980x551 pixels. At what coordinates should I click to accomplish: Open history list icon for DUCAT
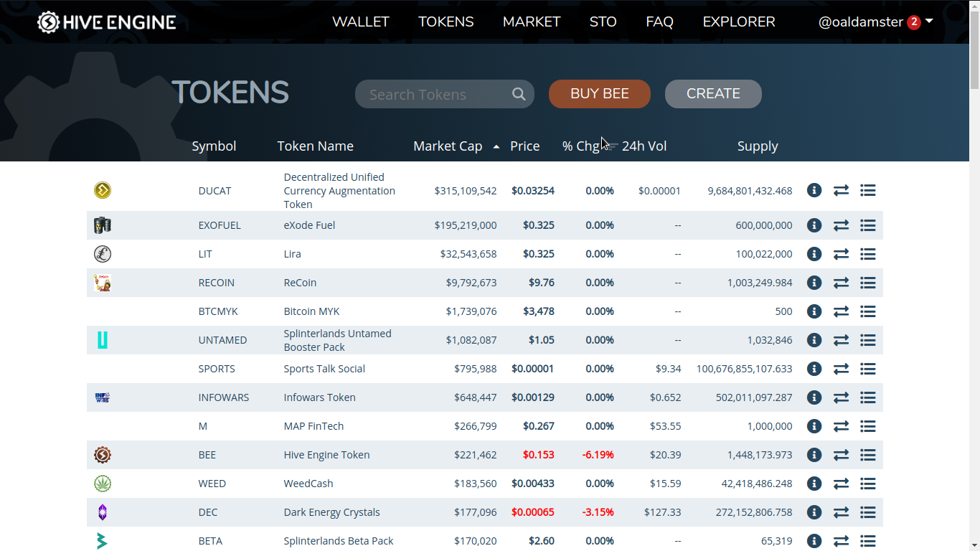tap(868, 190)
